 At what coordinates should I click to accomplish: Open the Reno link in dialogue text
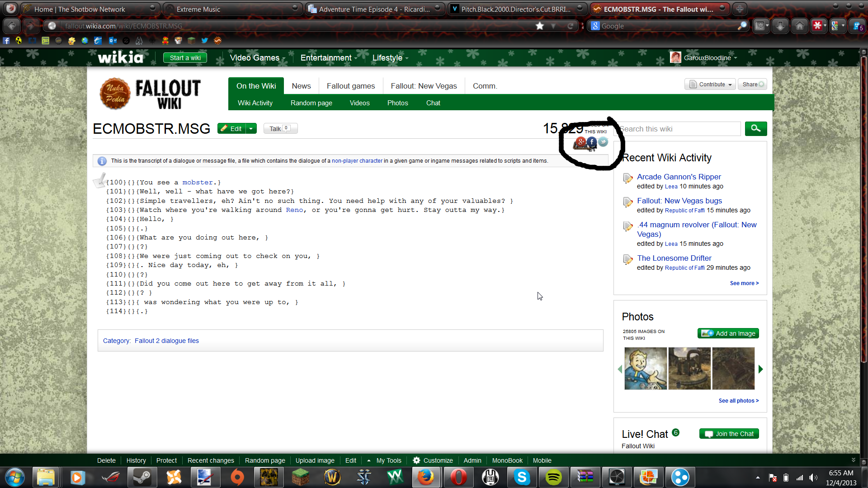point(294,210)
